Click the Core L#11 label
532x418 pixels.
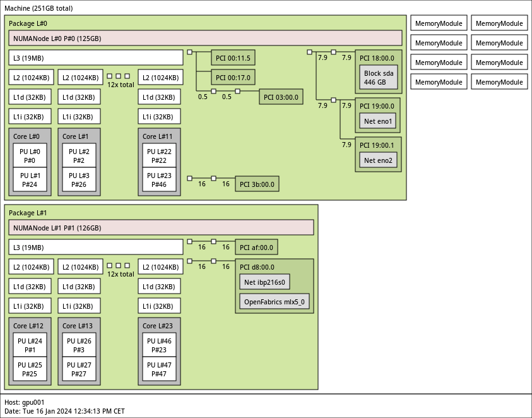coord(157,136)
